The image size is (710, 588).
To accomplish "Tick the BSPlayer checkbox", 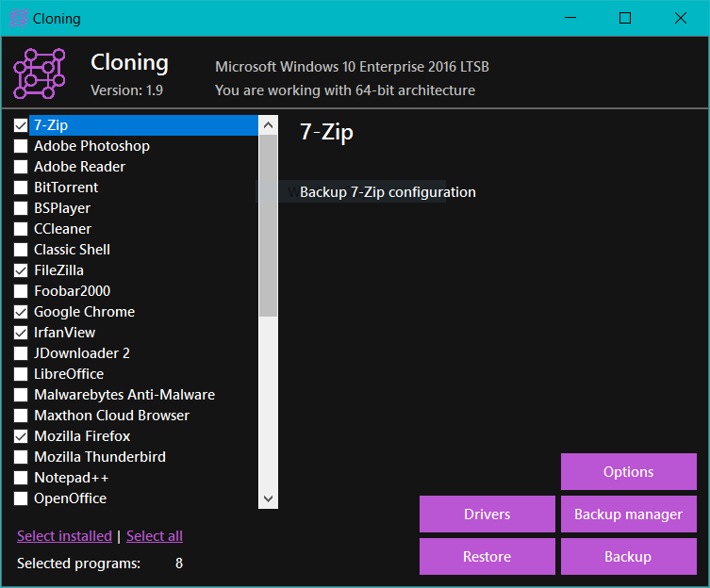I will 21,208.
